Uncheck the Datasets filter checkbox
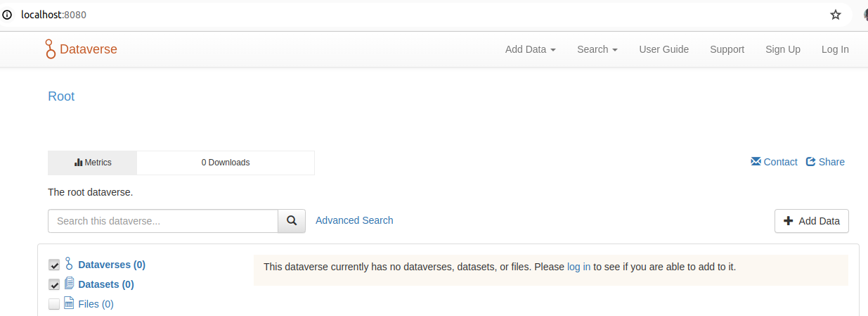 (54, 285)
